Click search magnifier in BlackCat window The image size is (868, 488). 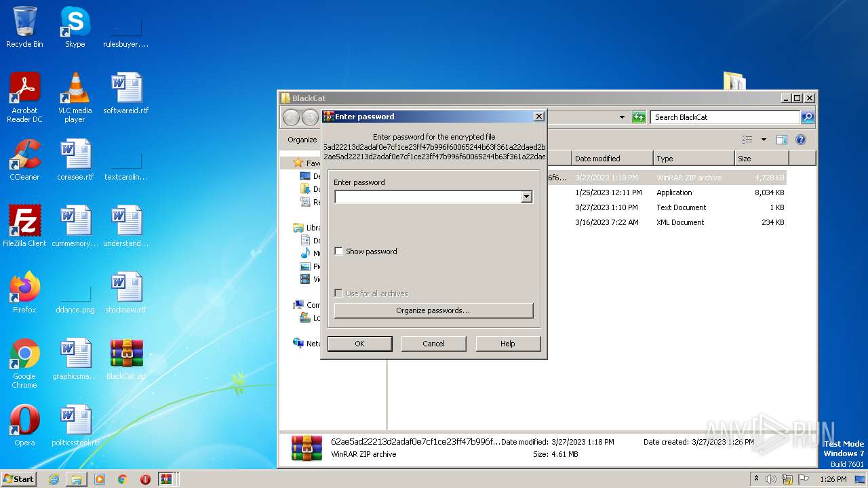tap(807, 117)
